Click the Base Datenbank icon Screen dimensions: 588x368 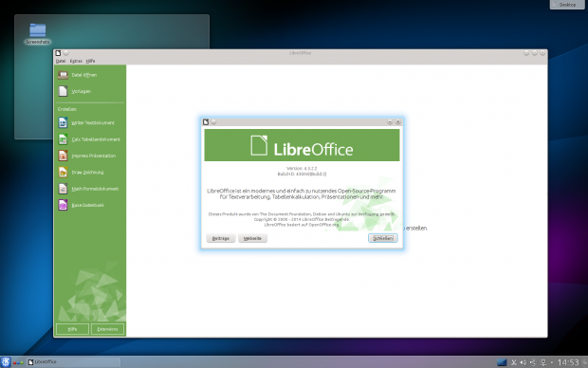click(x=63, y=205)
